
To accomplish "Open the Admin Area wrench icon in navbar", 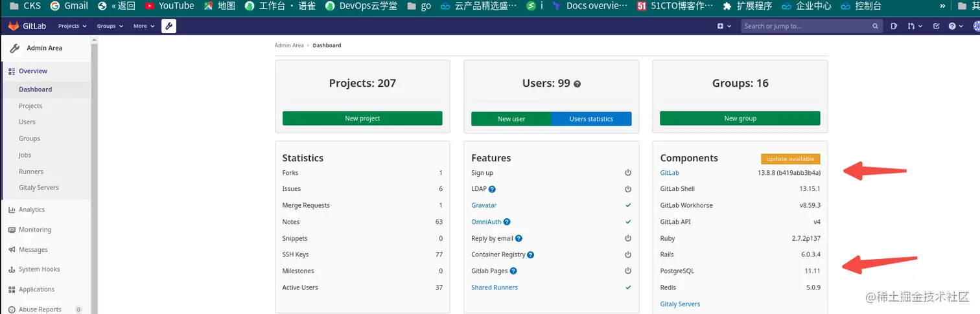I will pos(169,26).
